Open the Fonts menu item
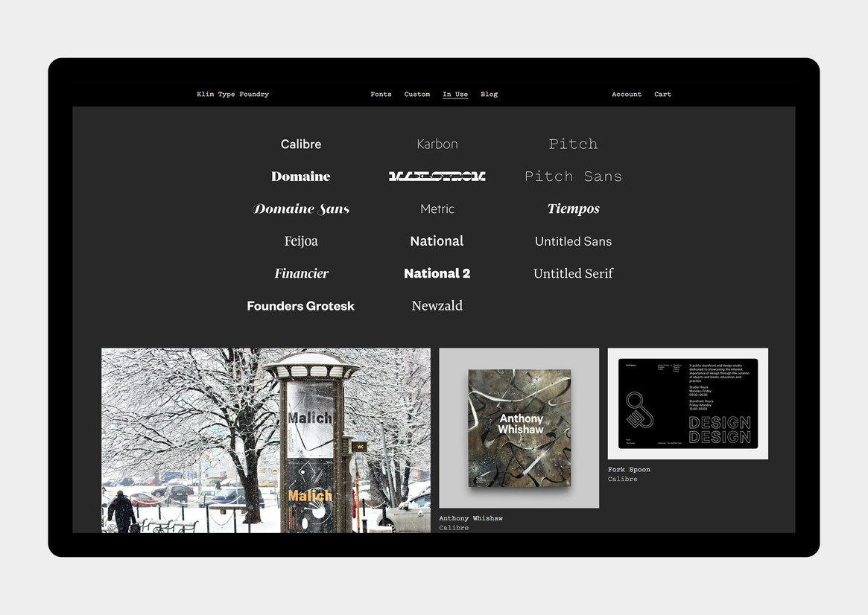 381,94
